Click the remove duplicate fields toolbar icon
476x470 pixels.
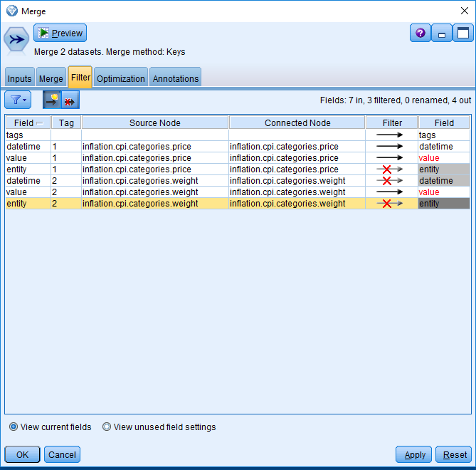70,100
